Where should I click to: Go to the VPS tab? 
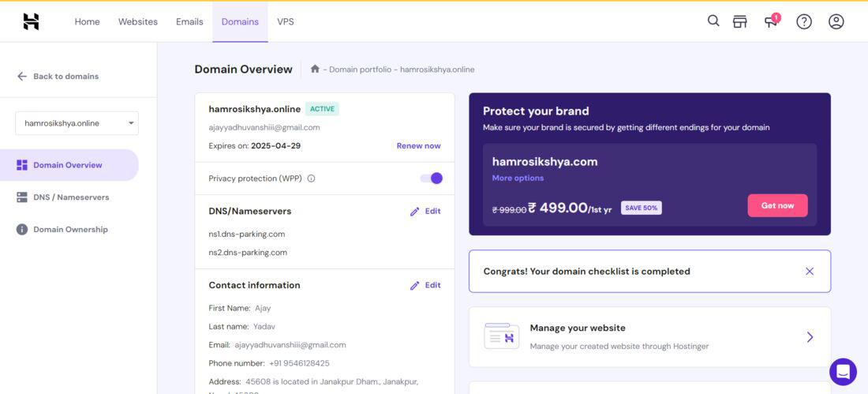[286, 21]
